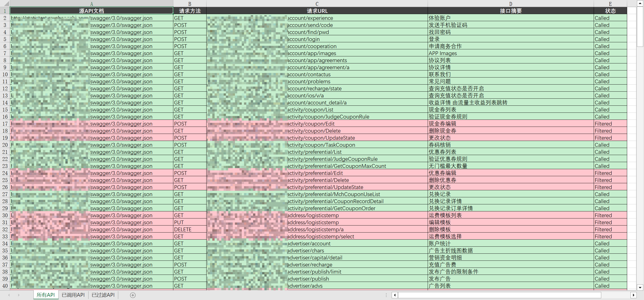Click the vertical scrollbar up arrow
Screen dimensions: 644x300
tap(640, 3)
